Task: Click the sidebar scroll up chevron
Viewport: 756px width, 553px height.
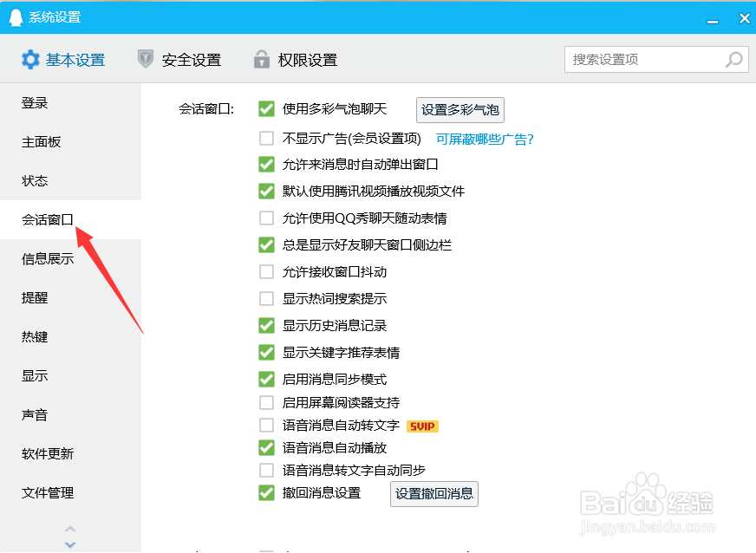Action: point(70,529)
